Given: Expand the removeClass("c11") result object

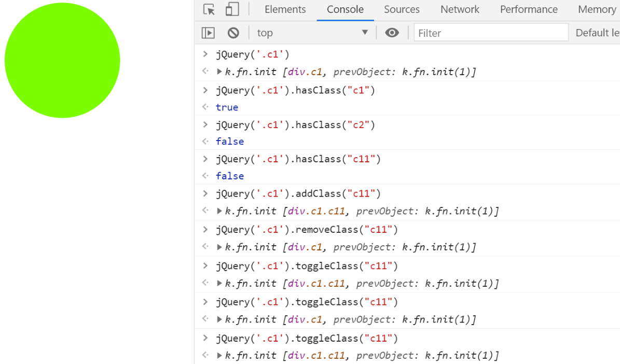Looking at the screenshot, I should (219, 247).
